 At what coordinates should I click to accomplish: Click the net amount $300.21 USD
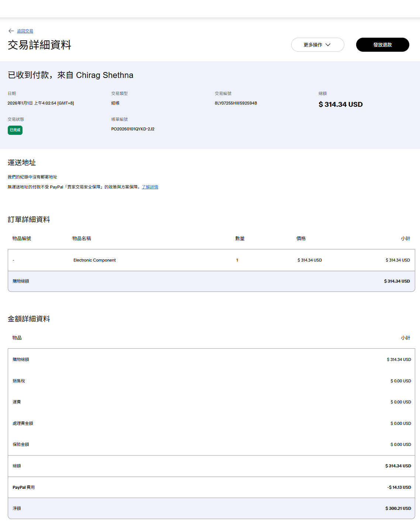(398, 509)
